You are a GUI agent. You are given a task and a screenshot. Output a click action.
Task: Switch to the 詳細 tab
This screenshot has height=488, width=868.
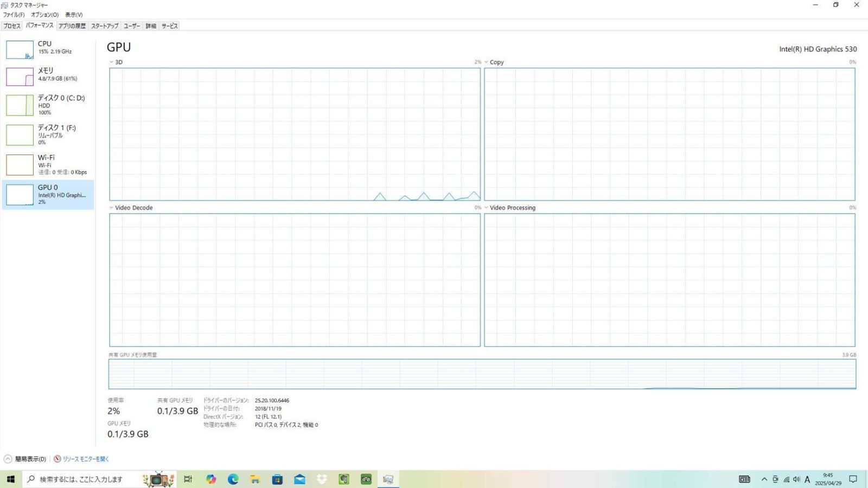(x=151, y=26)
